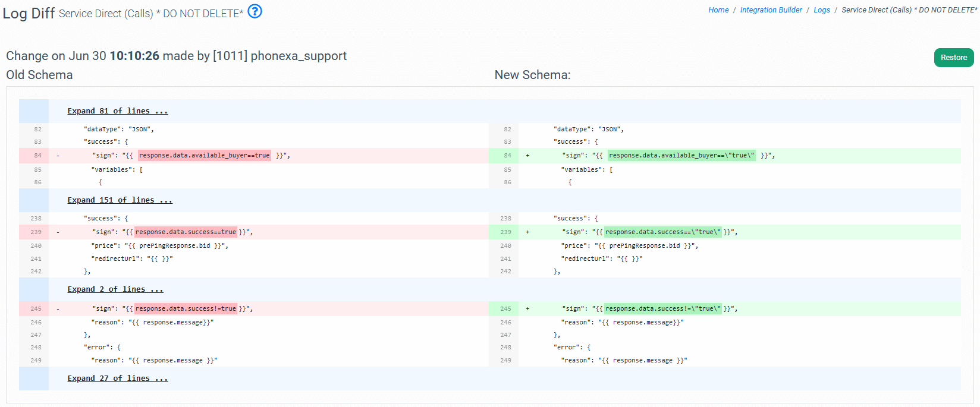
Task: Expand 2 of lines section
Action: coord(115,289)
